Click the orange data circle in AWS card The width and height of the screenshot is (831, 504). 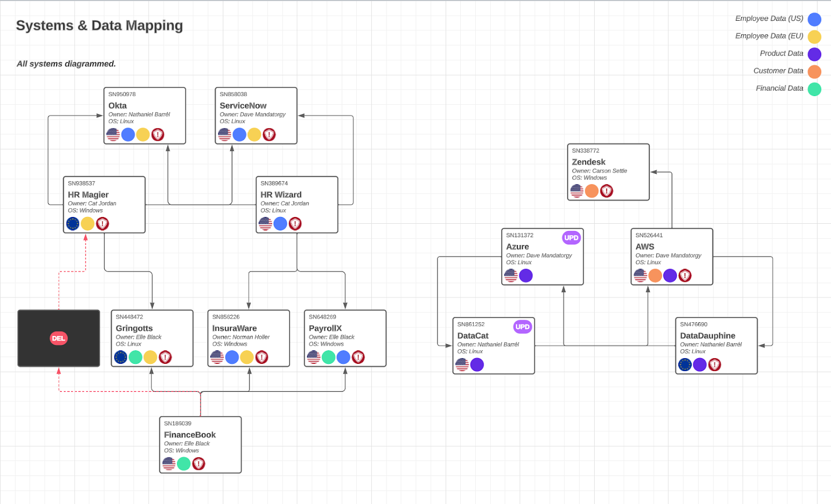(x=655, y=276)
